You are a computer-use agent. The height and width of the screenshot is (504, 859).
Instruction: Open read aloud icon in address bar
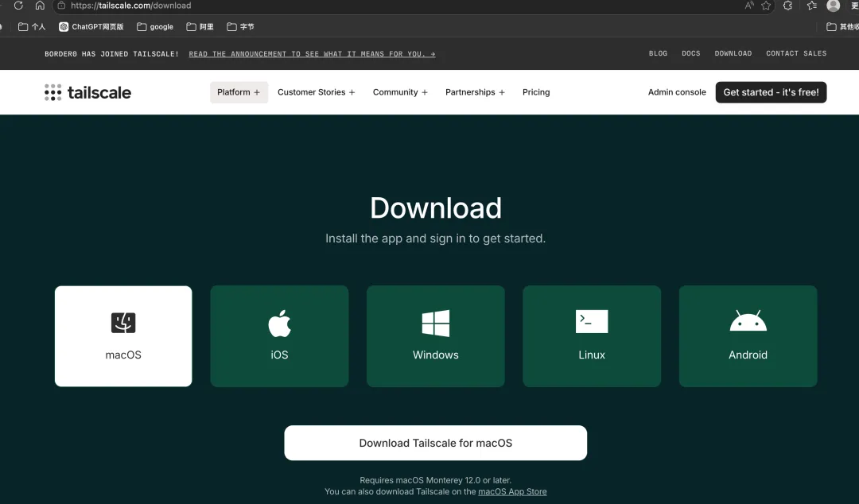(749, 6)
